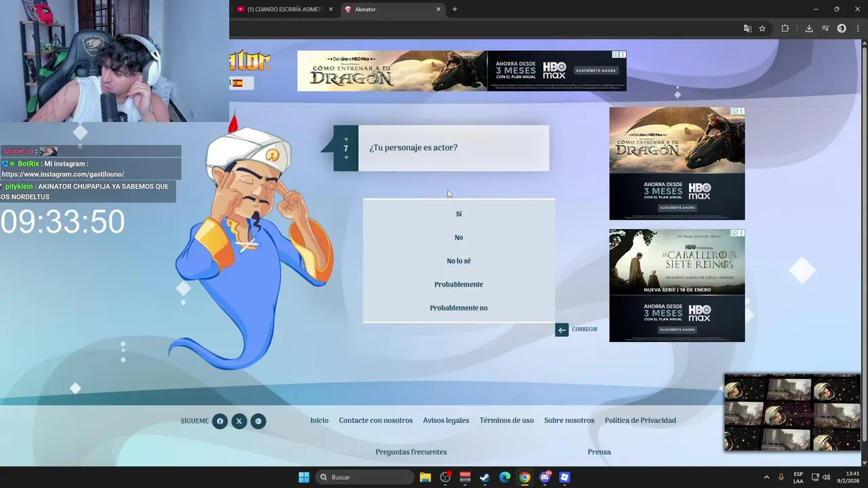Viewport: 868px width, 488px height.
Task: Answer 'Sí' to the actor question
Action: (458, 214)
